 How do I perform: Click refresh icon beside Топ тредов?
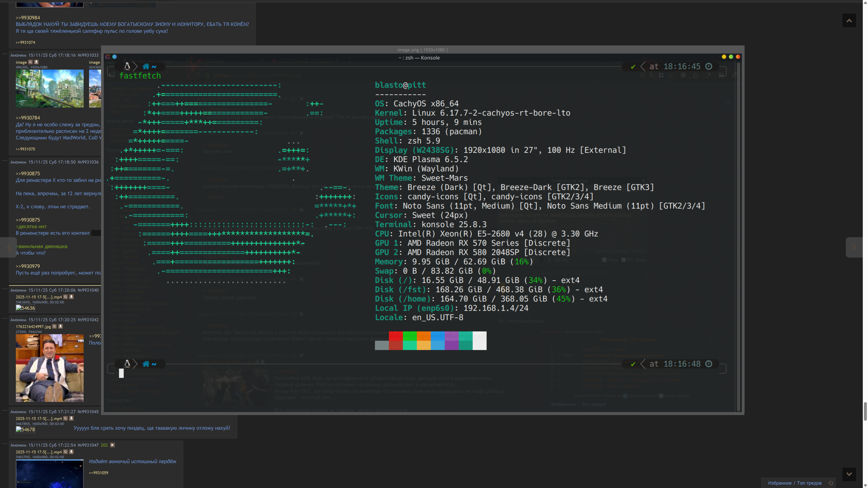[x=831, y=483]
